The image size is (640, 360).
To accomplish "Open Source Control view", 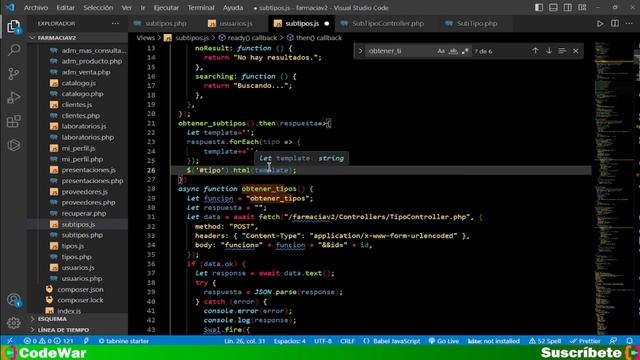I will point(13,74).
